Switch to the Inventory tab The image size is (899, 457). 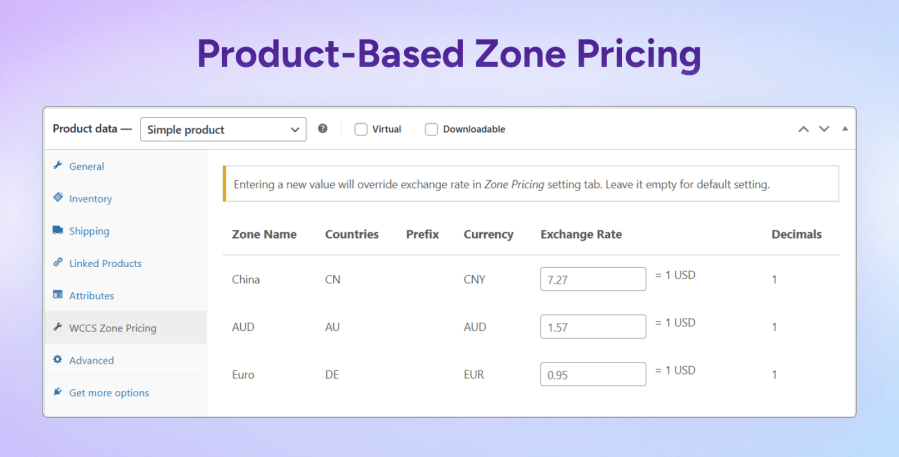(x=125, y=198)
